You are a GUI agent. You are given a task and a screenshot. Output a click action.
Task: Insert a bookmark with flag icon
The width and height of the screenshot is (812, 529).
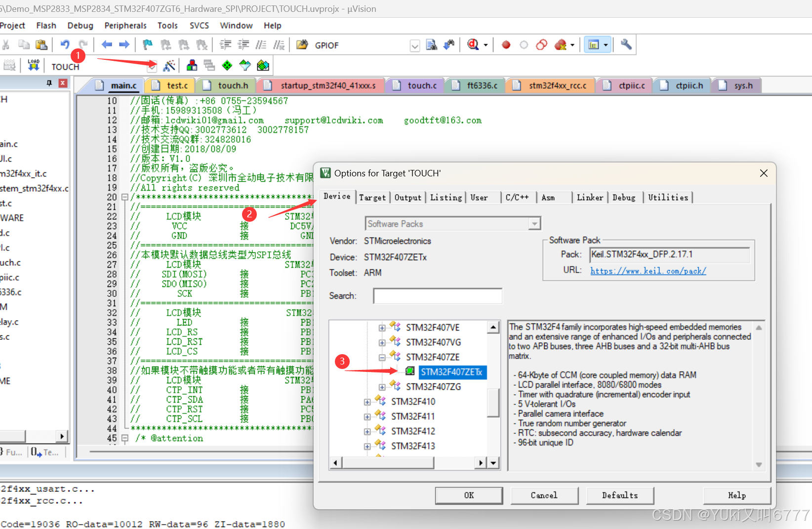tap(147, 45)
